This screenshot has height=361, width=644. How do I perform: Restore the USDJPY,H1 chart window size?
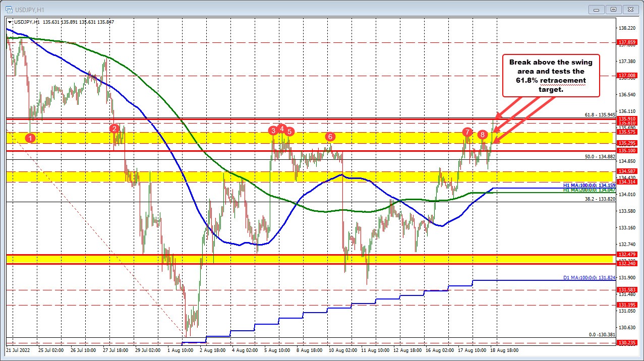point(613,9)
